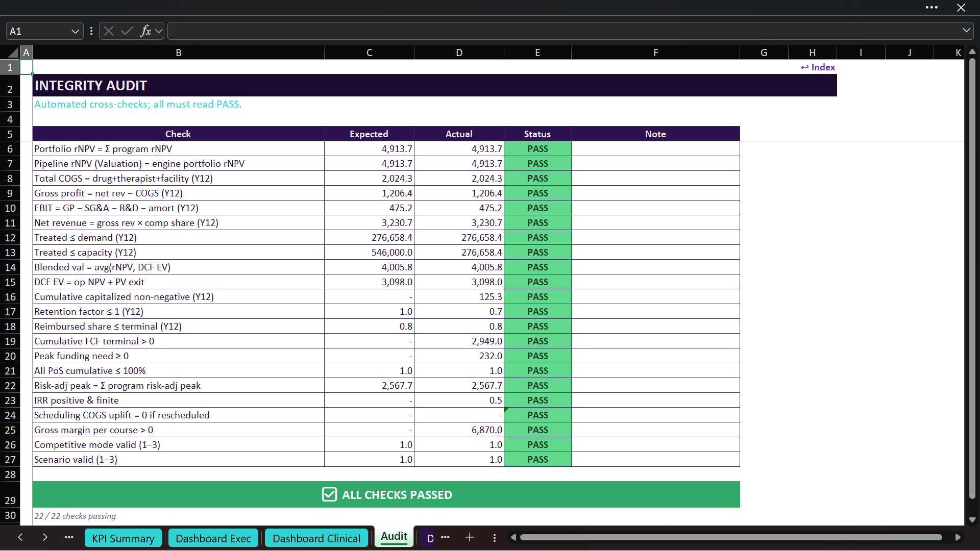Open the function dropdown arrow next to fx
This screenshot has width=980, height=551.
159,31
